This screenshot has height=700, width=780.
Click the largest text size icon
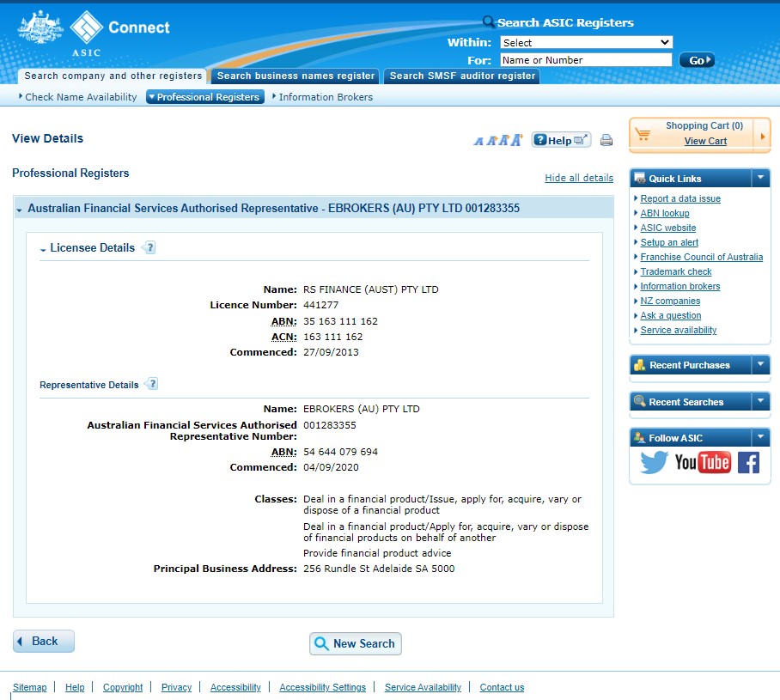[516, 140]
